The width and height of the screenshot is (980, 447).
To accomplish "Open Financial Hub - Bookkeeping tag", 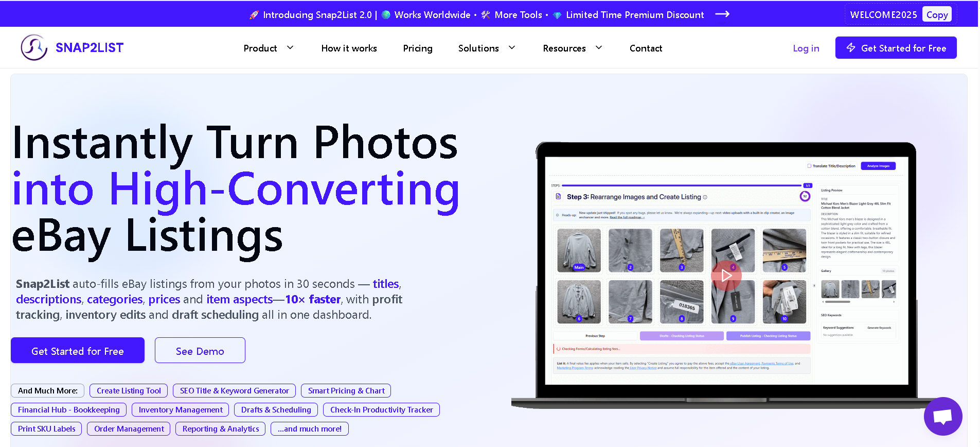I will pyautogui.click(x=68, y=409).
